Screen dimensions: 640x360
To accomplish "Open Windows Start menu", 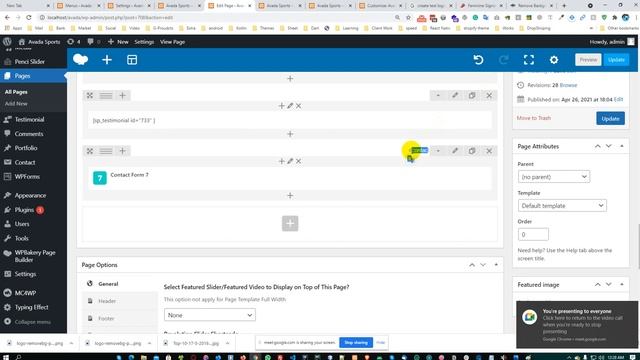I will tap(6, 357).
